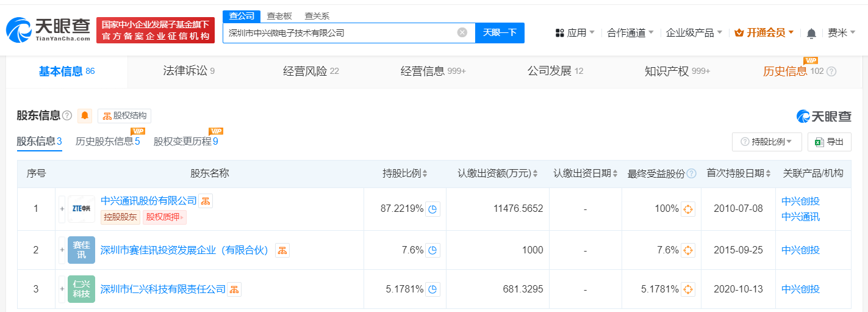Screen dimensions: 868x312
Task: Click the 控股股东 tag under 中兴通讯
Action: (120, 217)
